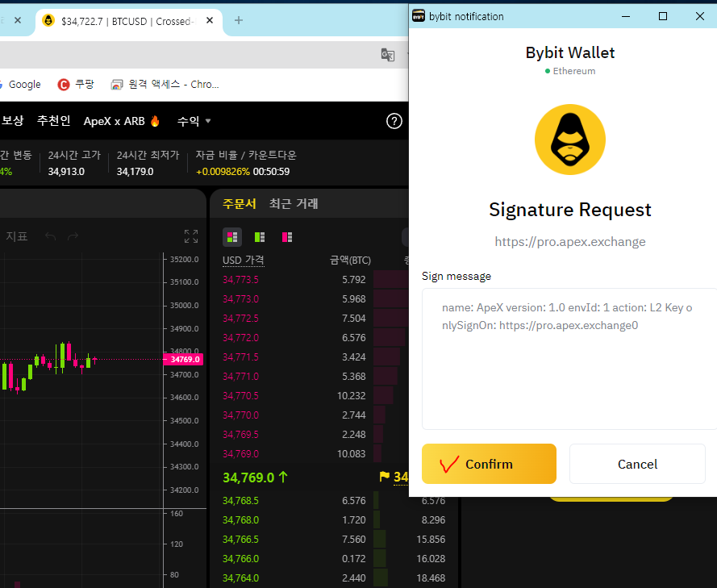This screenshot has height=588, width=717.
Task: Click the 34,766.0 bid price
Action: pyautogui.click(x=240, y=559)
